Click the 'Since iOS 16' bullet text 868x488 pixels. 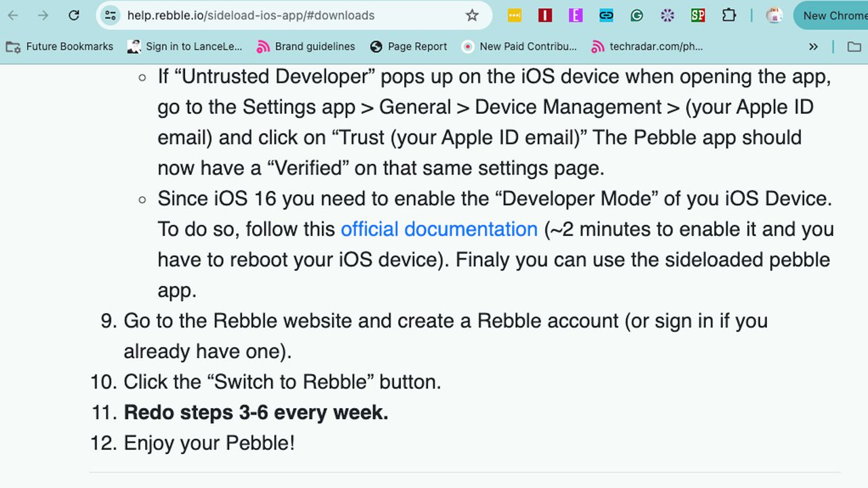[x=496, y=244]
